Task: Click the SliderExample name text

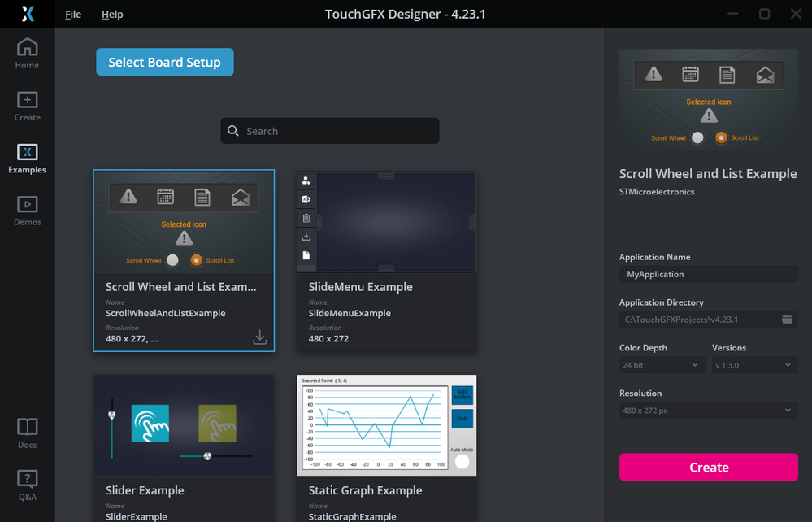Action: tap(137, 517)
